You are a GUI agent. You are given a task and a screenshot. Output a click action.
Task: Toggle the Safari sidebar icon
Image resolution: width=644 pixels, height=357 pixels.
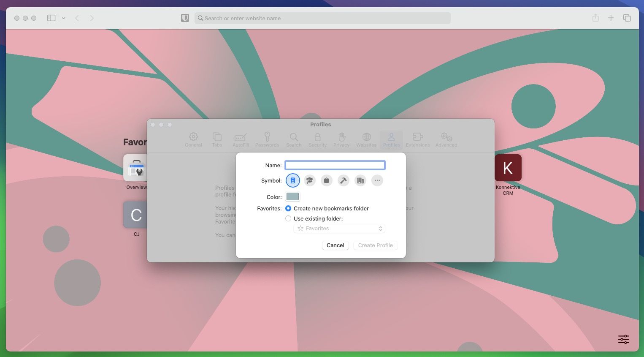51,18
